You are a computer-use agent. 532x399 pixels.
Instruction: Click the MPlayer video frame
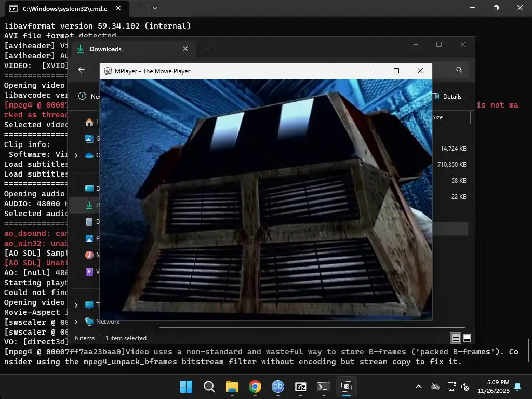(x=266, y=199)
